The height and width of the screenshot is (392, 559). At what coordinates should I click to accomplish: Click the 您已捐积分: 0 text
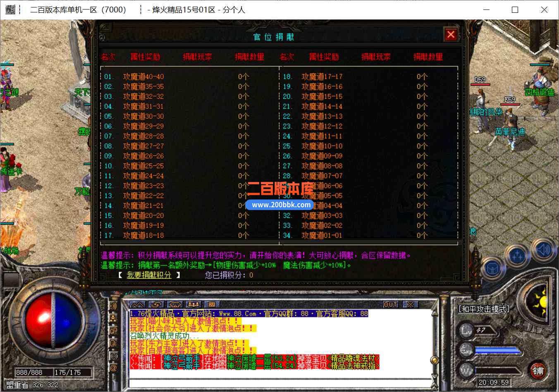229,275
